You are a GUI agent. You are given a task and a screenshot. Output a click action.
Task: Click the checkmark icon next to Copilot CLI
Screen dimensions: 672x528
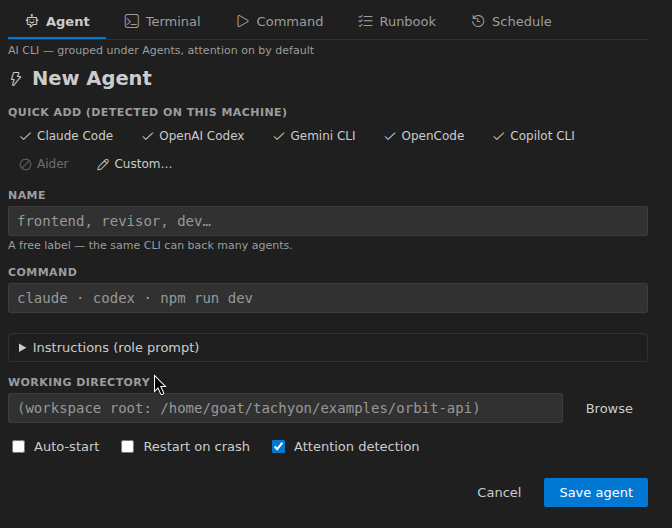pos(498,136)
